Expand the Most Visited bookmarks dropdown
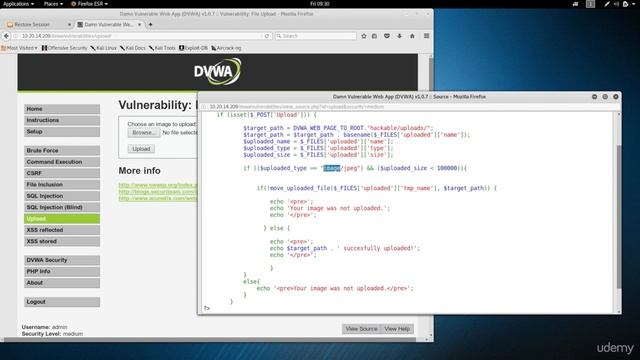Image resolution: width=640 pixels, height=360 pixels. point(19,48)
